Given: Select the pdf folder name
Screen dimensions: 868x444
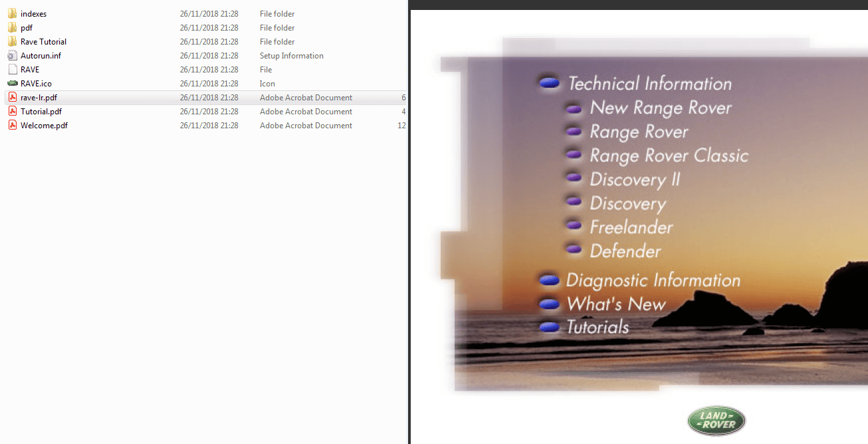Looking at the screenshot, I should click(x=27, y=28).
